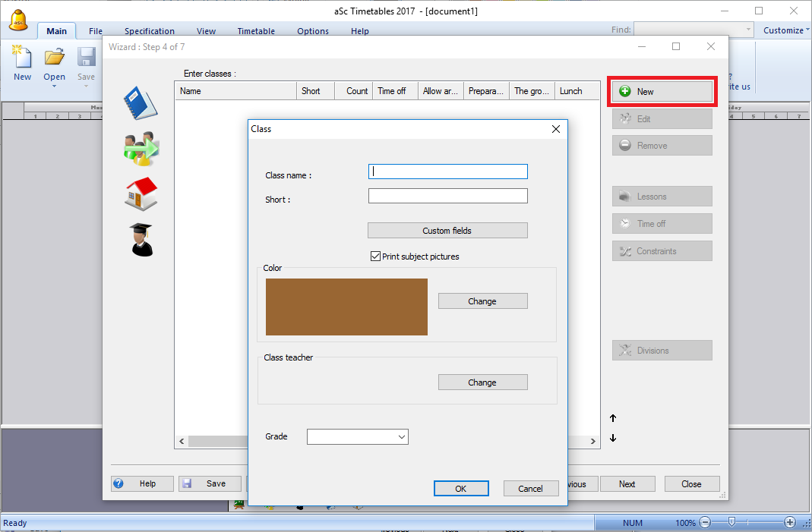Expand the Grade dropdown
This screenshot has height=532, width=812.
tap(401, 436)
